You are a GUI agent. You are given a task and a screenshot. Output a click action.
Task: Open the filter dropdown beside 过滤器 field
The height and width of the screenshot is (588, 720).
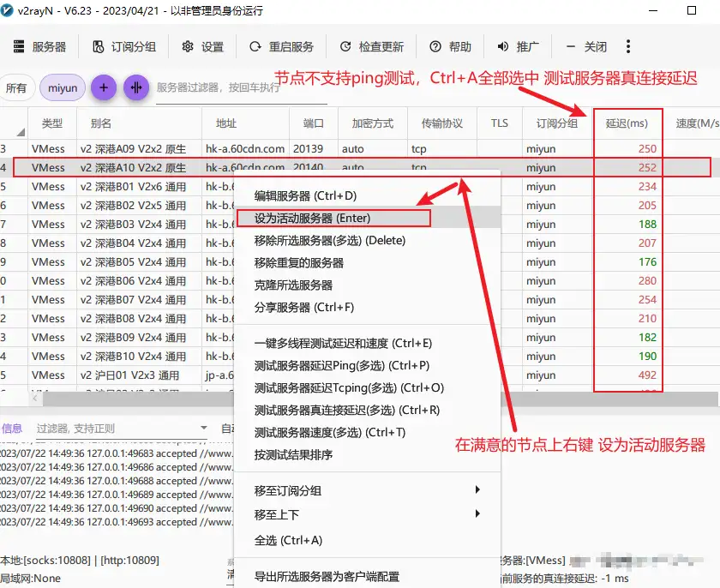(202, 429)
